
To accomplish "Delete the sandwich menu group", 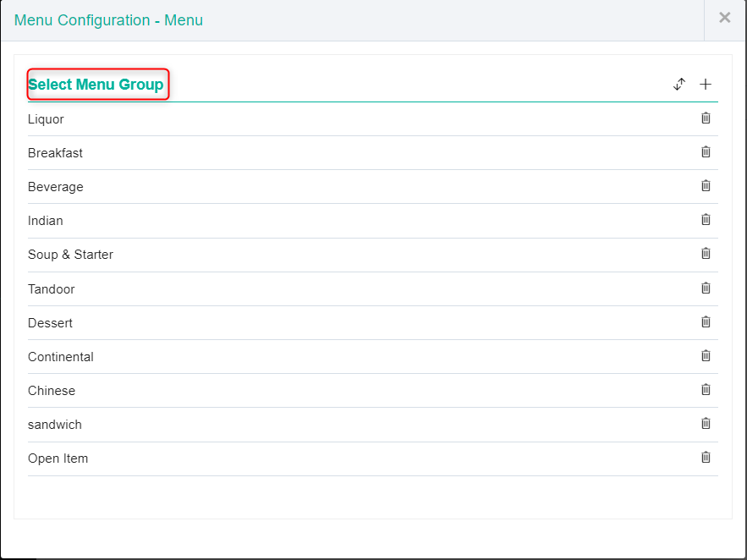I will click(706, 423).
